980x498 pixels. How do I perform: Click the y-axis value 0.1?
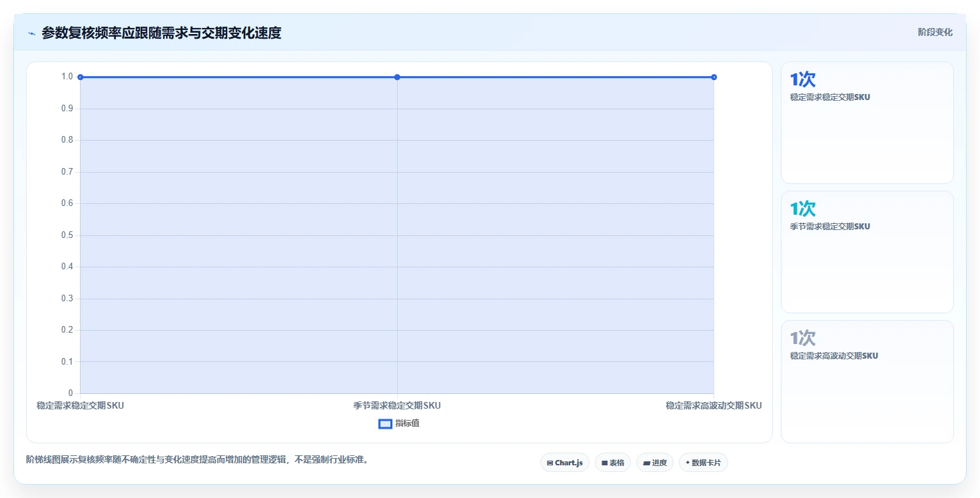(x=67, y=362)
